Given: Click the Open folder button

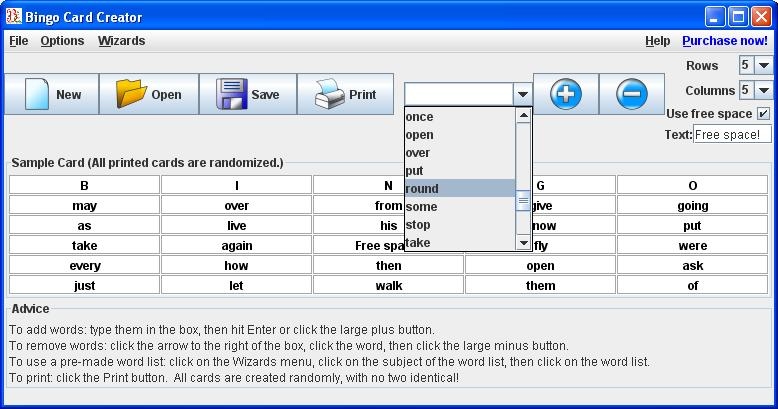Looking at the screenshot, I should [149, 94].
